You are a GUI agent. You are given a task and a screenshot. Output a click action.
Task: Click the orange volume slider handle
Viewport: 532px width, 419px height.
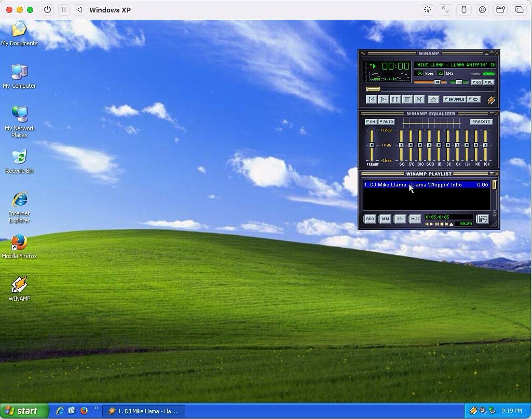438,82
